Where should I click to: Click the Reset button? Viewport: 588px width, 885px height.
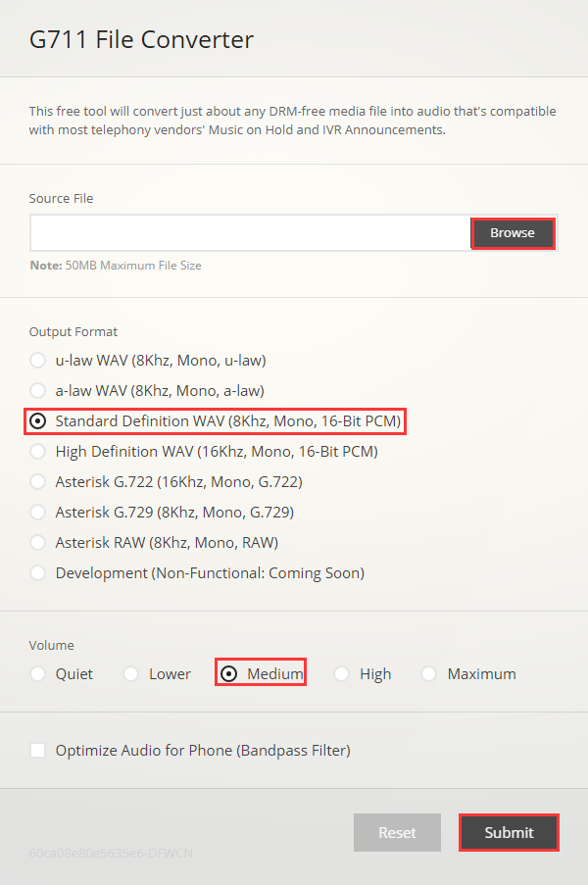pos(397,832)
